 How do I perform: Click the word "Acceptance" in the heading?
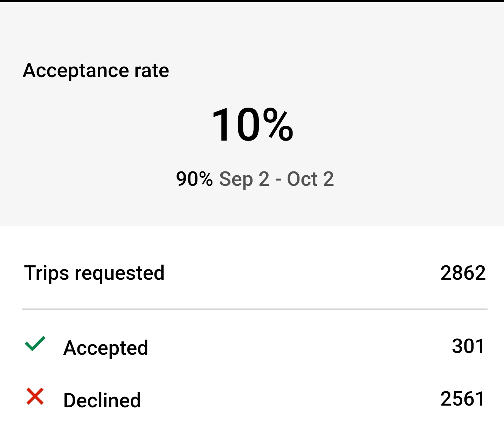tap(76, 71)
